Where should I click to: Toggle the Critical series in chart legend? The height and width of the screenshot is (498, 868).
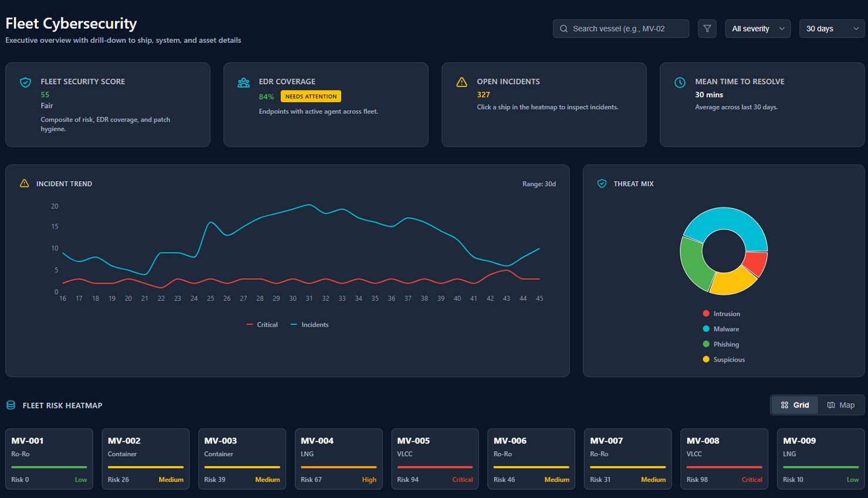point(262,325)
